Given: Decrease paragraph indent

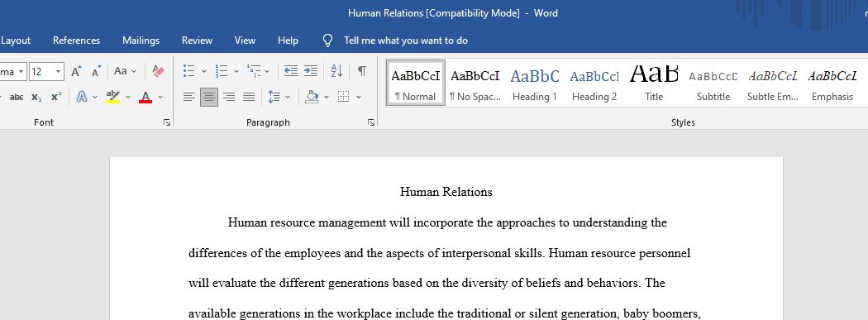Looking at the screenshot, I should pyautogui.click(x=291, y=71).
